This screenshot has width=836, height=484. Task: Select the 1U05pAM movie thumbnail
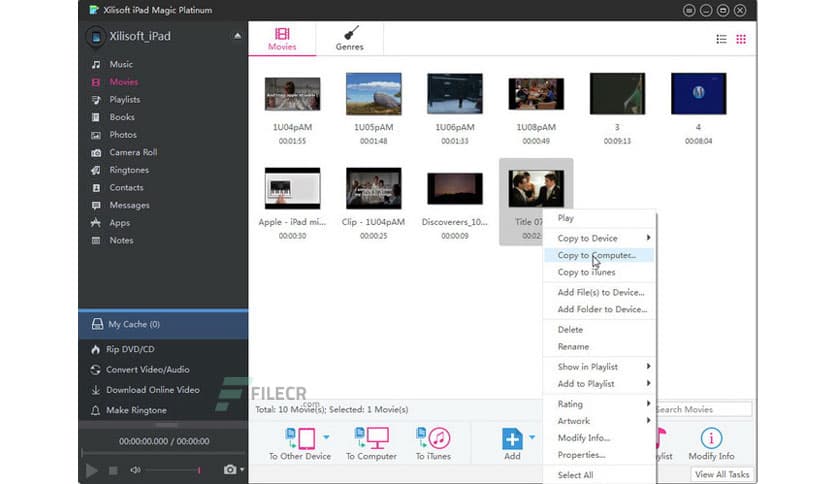[373, 94]
